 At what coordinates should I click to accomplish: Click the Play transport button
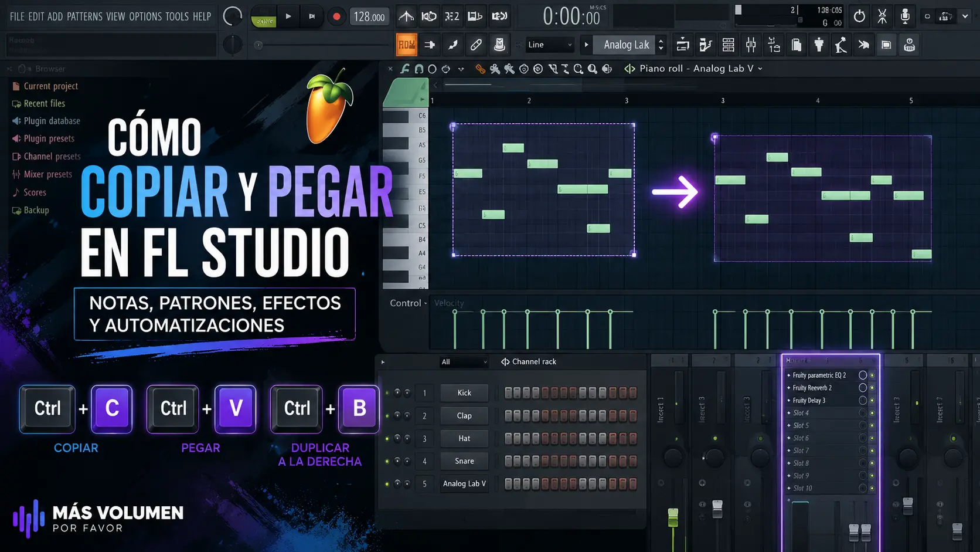288,16
